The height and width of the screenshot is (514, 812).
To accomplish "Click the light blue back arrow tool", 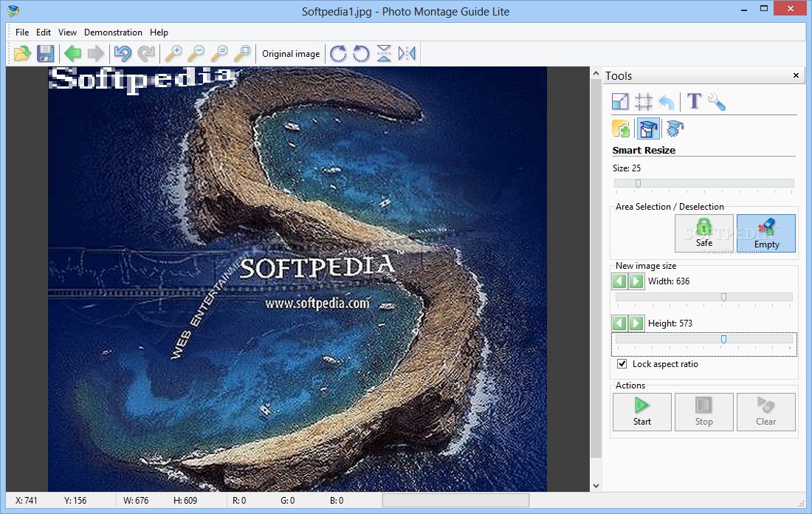I will coord(667,102).
